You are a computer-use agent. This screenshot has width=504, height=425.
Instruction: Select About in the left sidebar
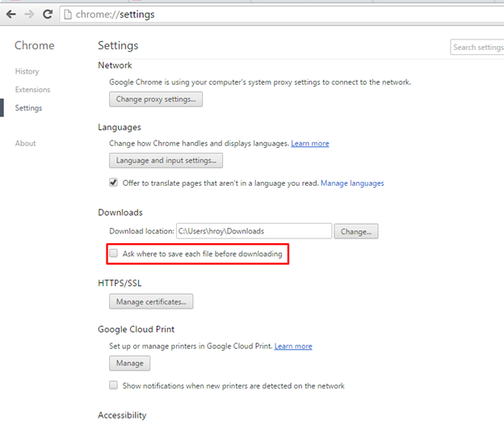(25, 143)
